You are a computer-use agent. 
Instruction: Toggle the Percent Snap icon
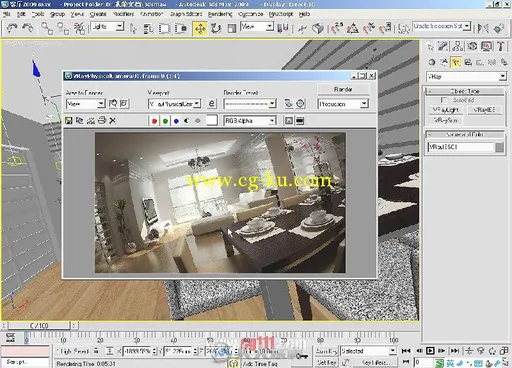[x=369, y=28]
